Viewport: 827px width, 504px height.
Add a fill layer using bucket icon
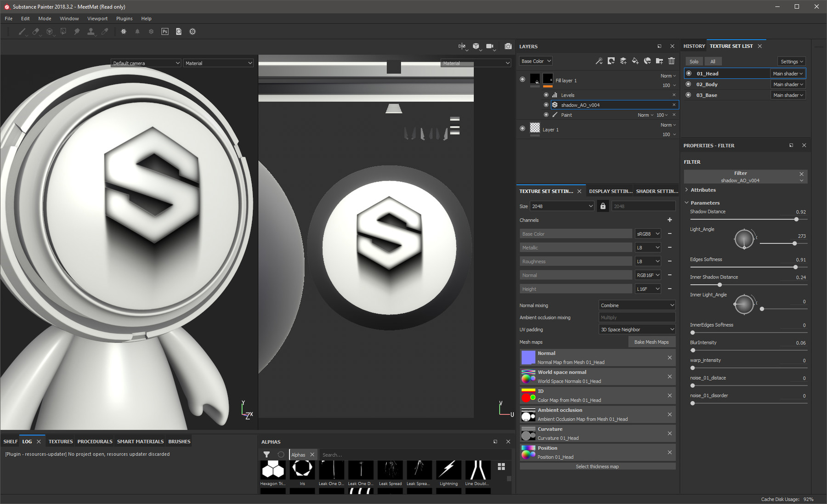click(635, 61)
